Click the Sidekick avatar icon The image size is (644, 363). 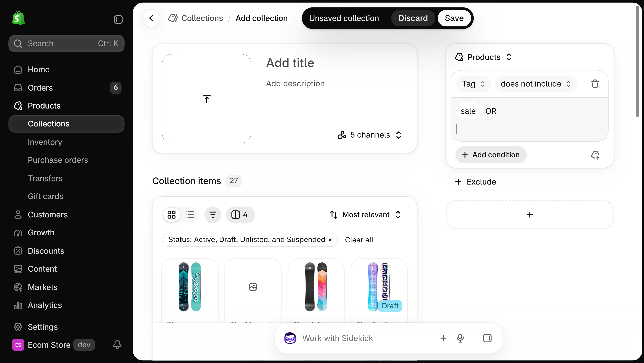(x=290, y=338)
